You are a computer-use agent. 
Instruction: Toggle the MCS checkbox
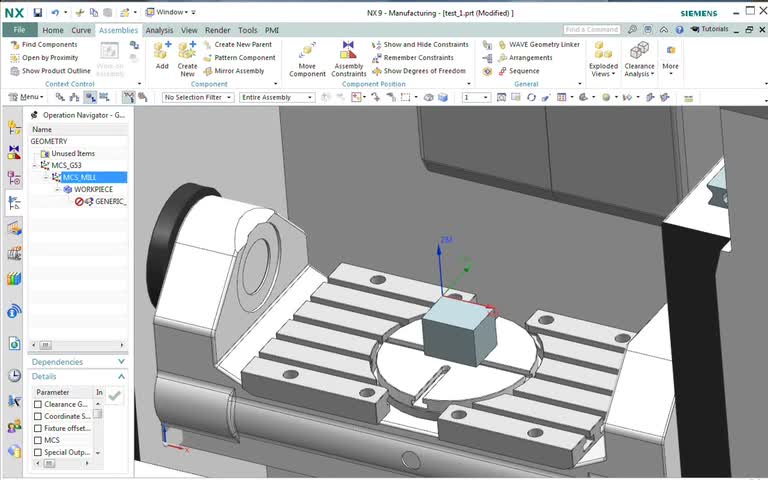coord(38,440)
